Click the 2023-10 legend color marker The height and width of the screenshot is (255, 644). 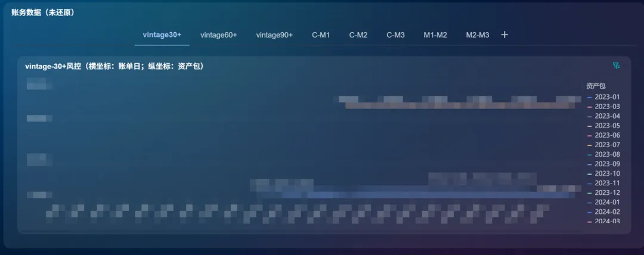point(590,173)
